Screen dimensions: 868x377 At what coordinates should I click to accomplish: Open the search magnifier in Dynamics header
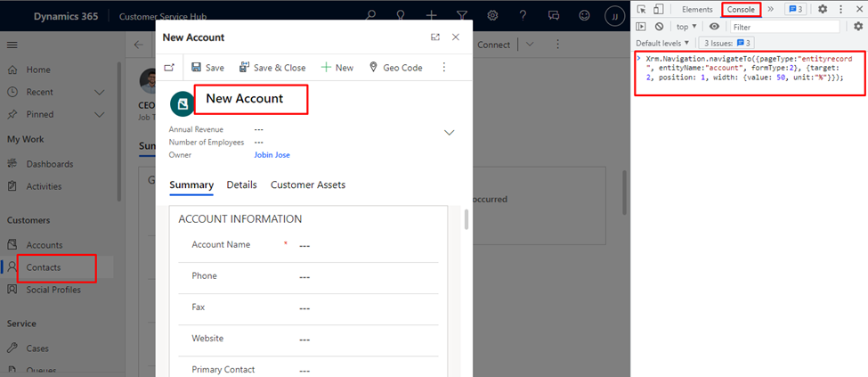coord(371,15)
